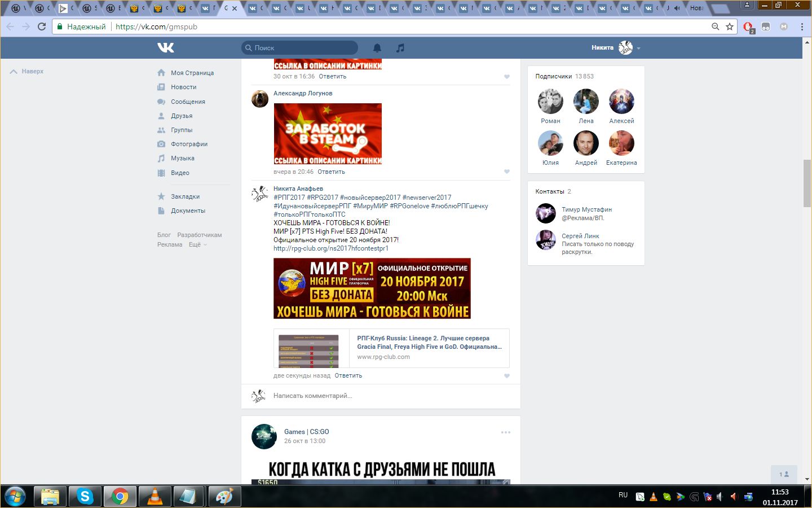Like the comment dated 30 окт в 16:36
Screen dimensions: 812x508
point(506,77)
